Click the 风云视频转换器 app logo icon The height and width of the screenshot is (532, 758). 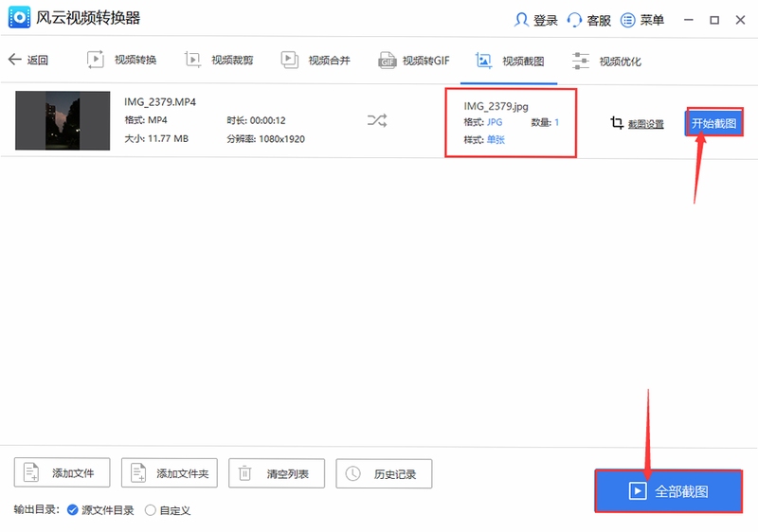click(19, 17)
